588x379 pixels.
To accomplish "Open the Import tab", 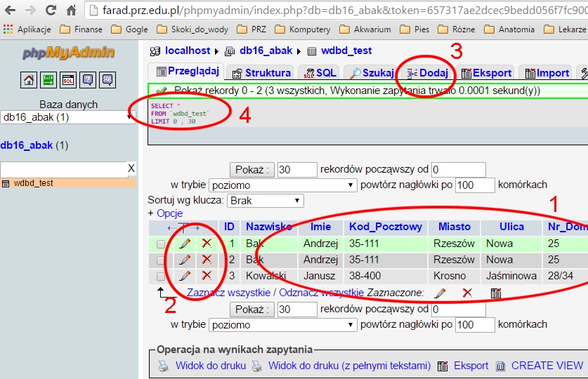I will 547,73.
